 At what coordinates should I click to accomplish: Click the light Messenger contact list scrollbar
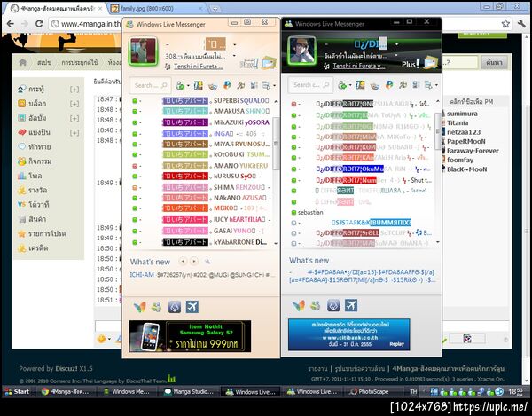(x=276, y=143)
